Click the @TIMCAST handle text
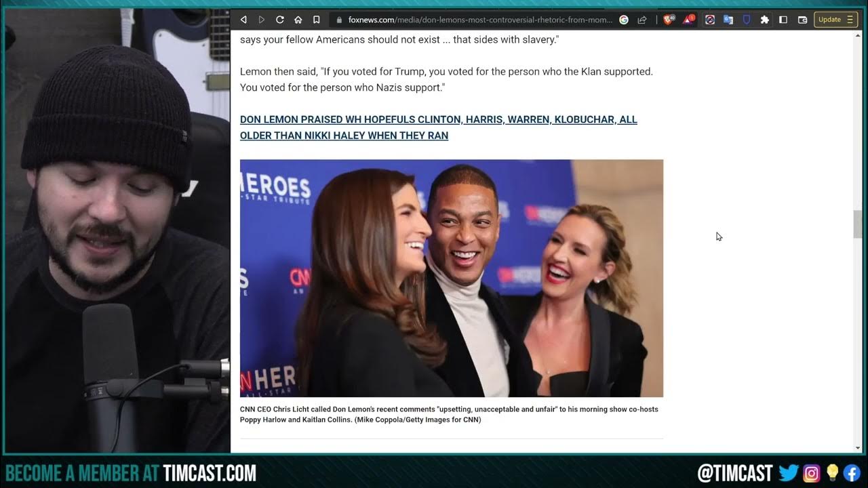This screenshot has height=488, width=868. tap(734, 472)
